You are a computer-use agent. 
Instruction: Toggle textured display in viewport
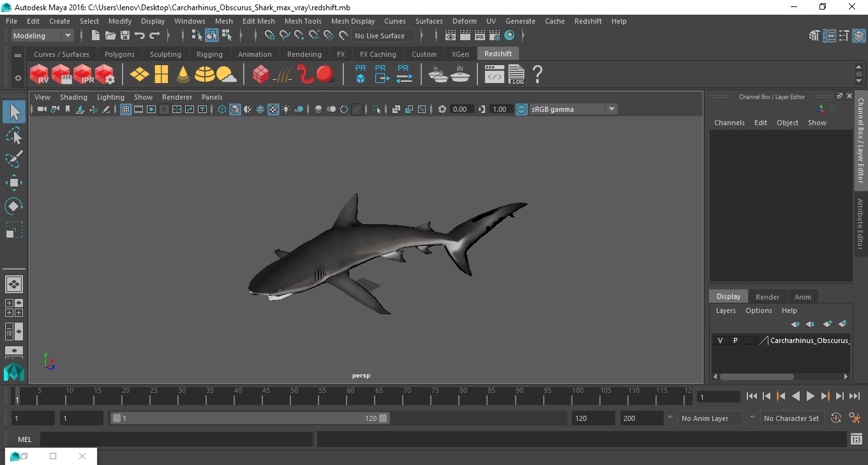(x=273, y=109)
